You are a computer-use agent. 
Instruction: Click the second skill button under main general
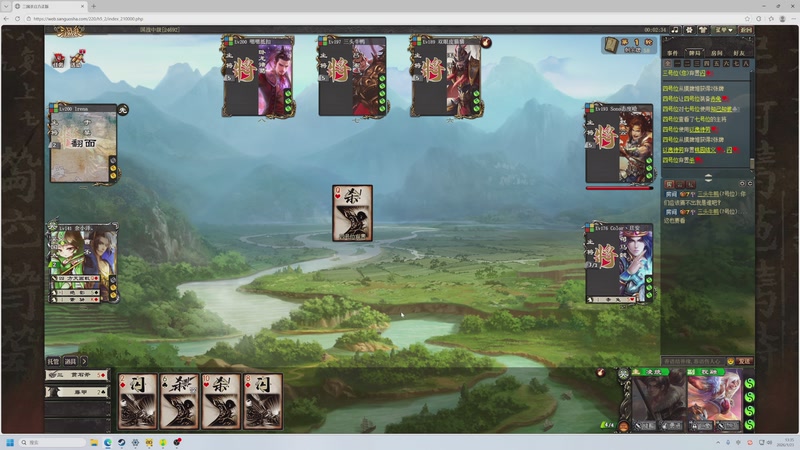point(671,426)
